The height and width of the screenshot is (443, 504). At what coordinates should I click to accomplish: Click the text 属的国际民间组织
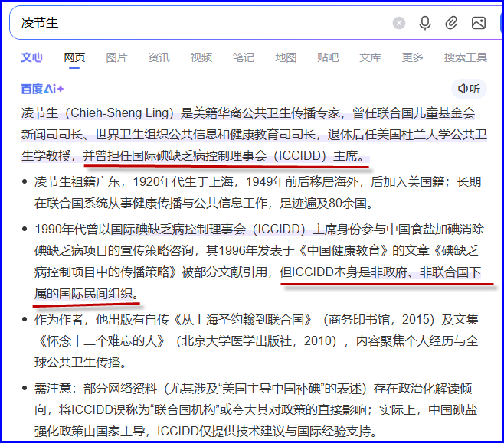coord(83,293)
